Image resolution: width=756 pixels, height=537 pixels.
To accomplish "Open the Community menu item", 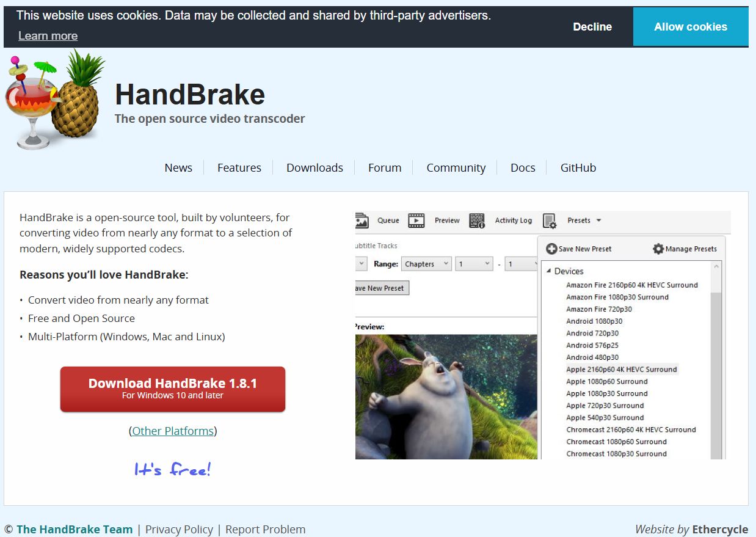I will (x=456, y=167).
